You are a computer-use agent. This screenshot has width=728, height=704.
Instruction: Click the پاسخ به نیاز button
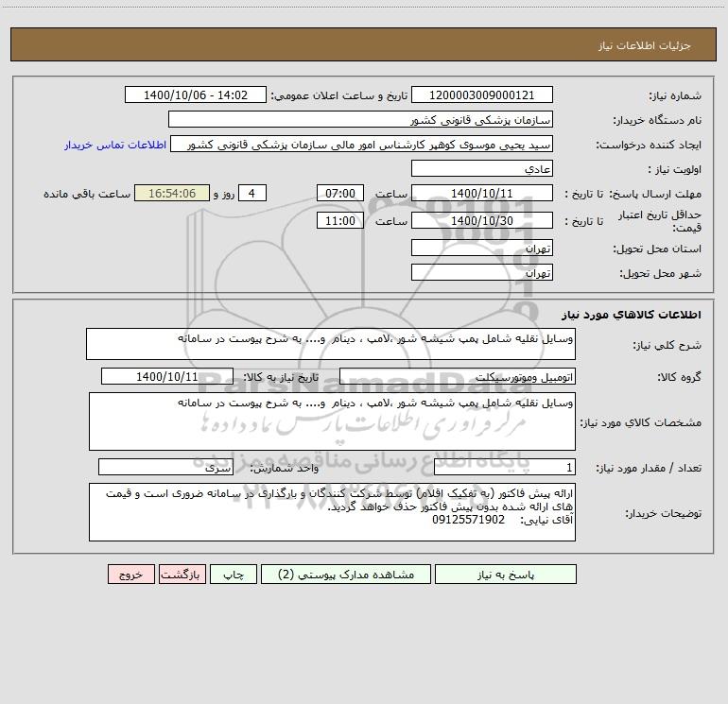pos(506,574)
